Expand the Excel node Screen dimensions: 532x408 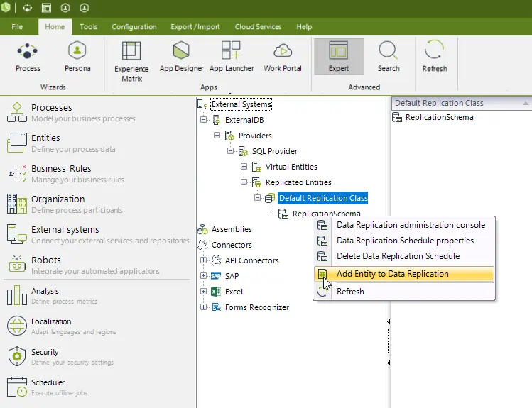click(x=203, y=291)
